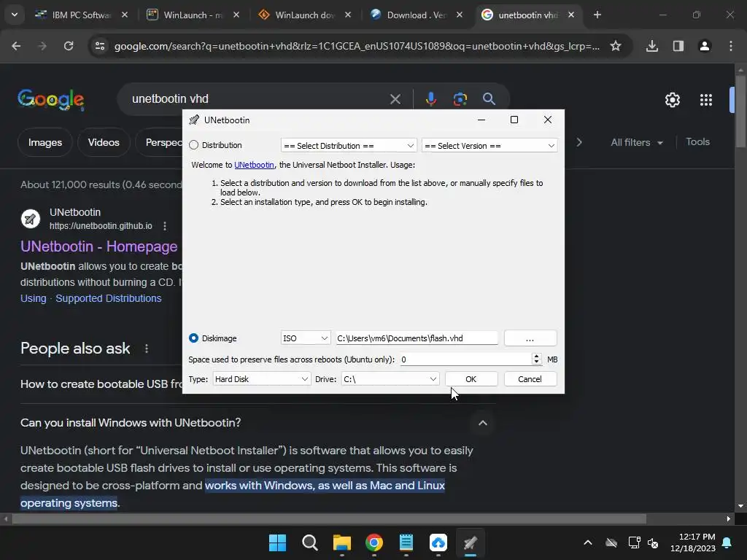Open the Supported Distributions sitelink
Screen dimensions: 747x560
pyautogui.click(x=109, y=298)
